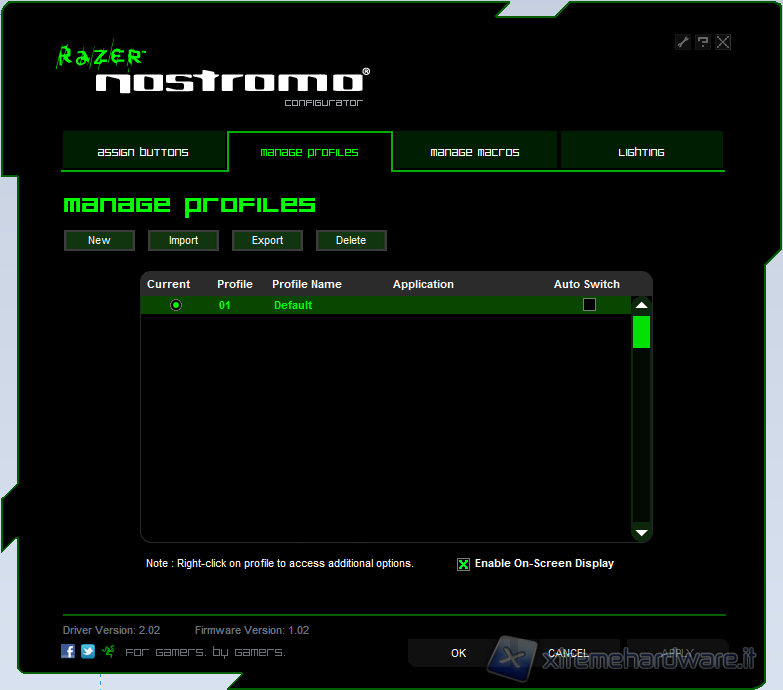This screenshot has width=783, height=690.
Task: Click the green scrollbar thumb
Action: (x=641, y=331)
